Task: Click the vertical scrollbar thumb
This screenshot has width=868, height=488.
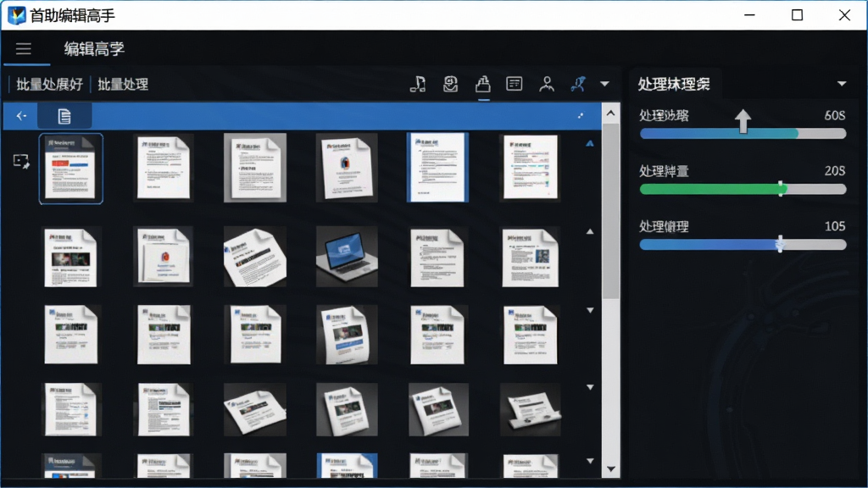Action: pos(610,210)
